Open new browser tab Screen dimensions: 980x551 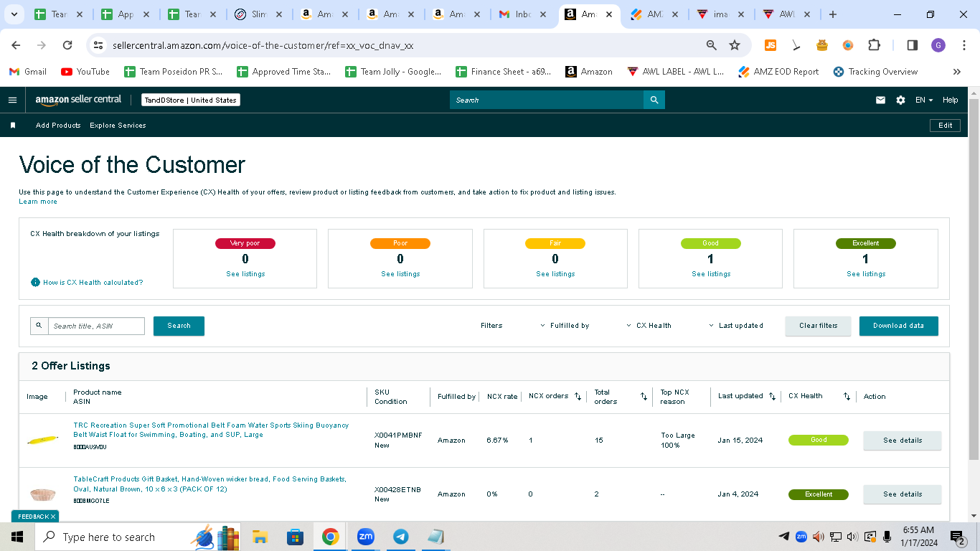point(832,14)
